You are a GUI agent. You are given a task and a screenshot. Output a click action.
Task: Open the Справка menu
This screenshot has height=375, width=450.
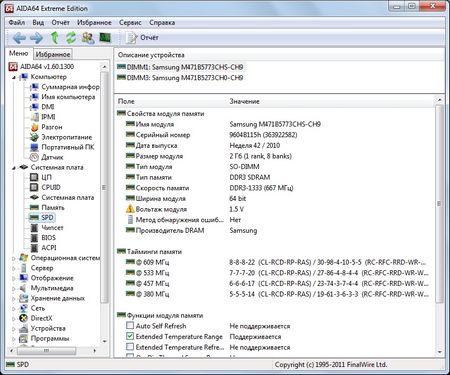point(162,23)
